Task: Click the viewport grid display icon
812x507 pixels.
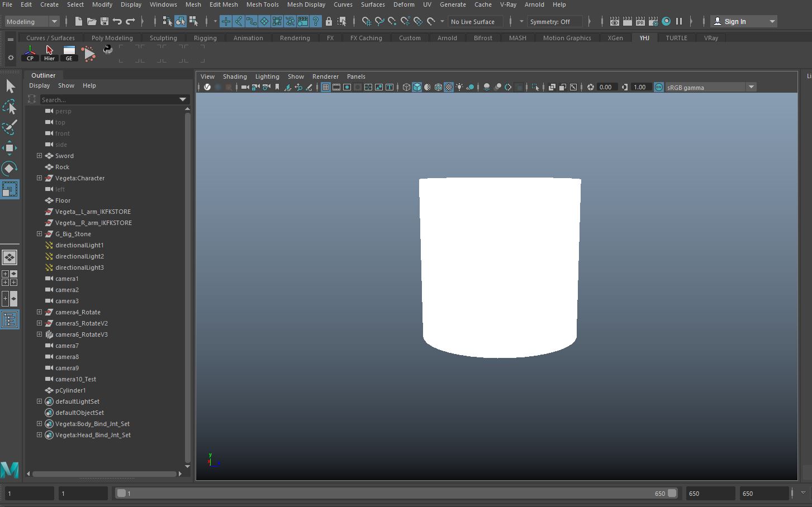Action: pos(325,87)
